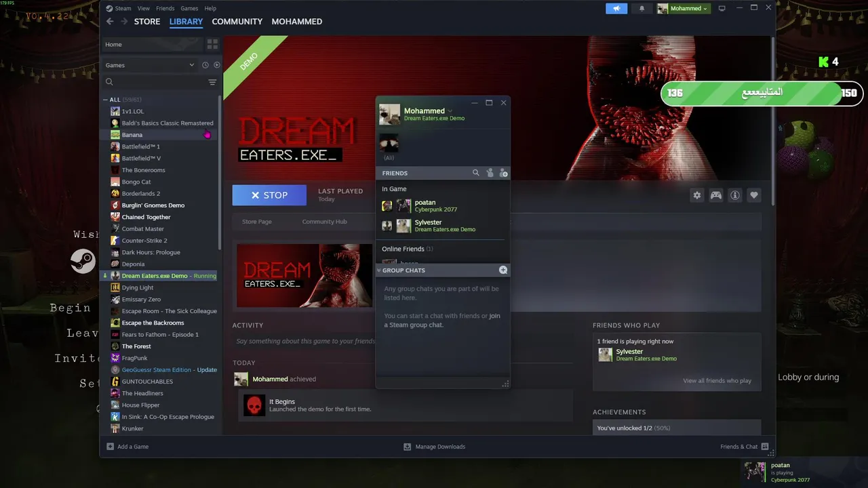Stop the running game with STOP button

click(269, 195)
